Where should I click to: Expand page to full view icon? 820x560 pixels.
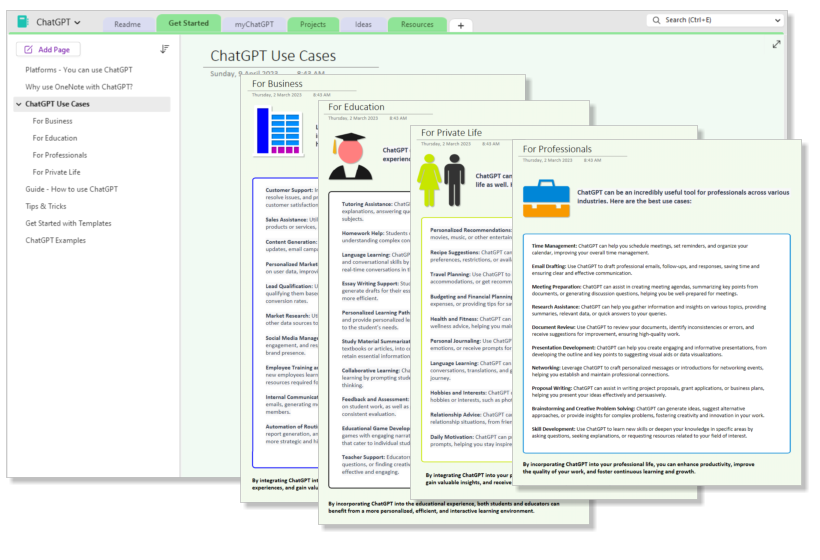point(776,44)
